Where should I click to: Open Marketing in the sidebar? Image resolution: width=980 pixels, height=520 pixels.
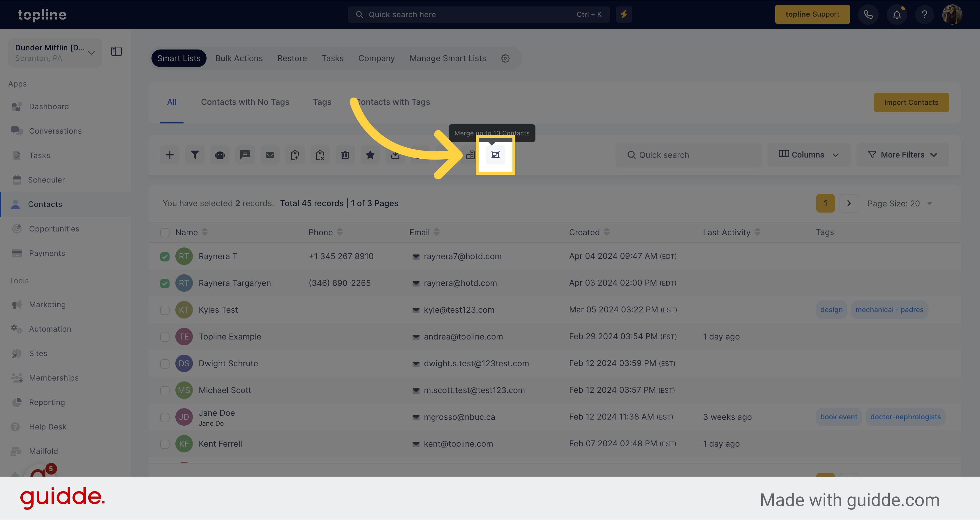(47, 305)
